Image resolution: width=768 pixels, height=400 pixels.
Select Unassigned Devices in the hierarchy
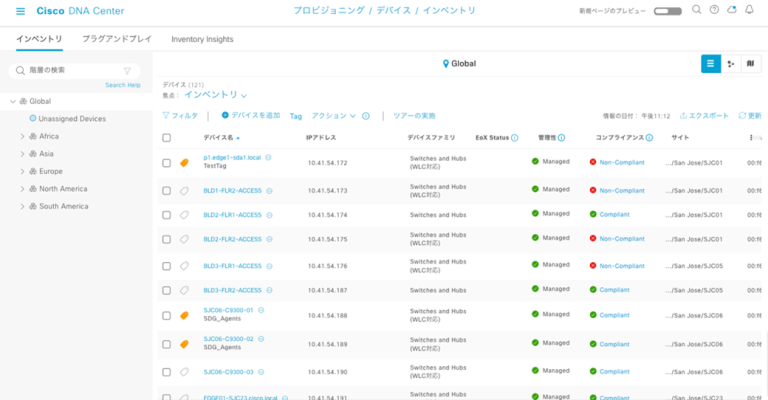click(72, 119)
